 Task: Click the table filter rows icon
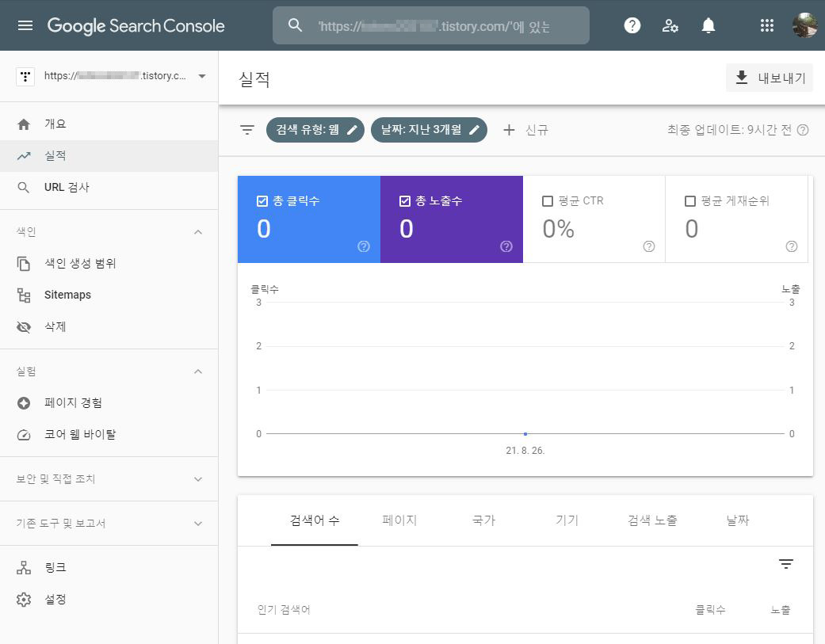(x=785, y=564)
